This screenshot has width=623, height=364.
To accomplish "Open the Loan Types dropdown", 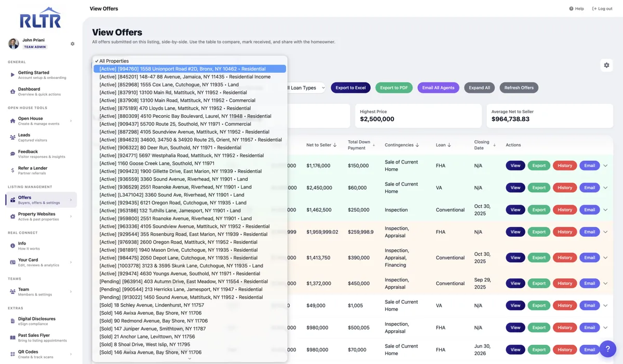I will [306, 88].
